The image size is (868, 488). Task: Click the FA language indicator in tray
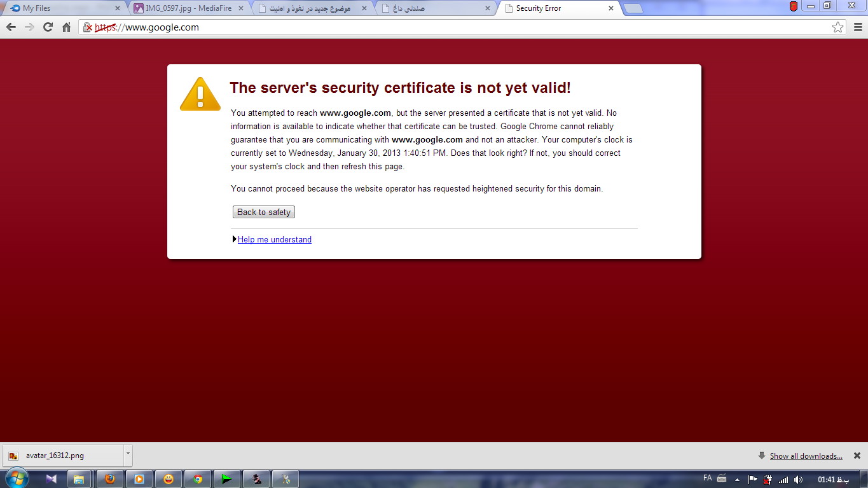click(708, 478)
